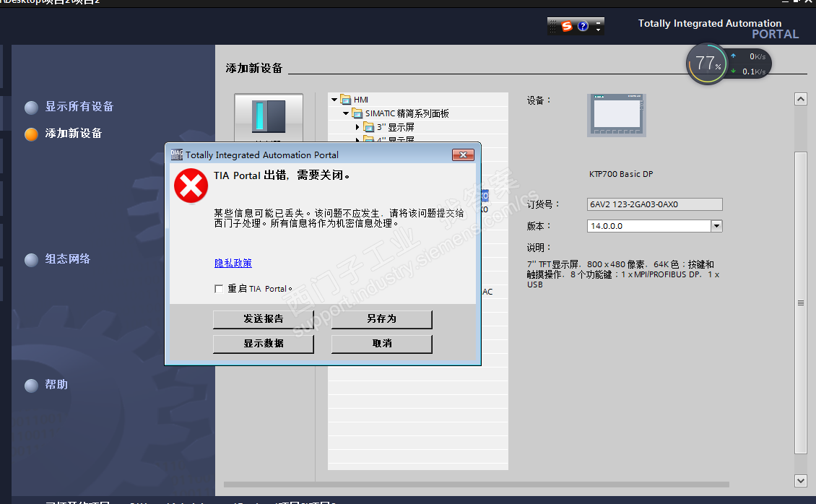
Task: Click the 77% performance monitor widget
Action: (x=707, y=64)
